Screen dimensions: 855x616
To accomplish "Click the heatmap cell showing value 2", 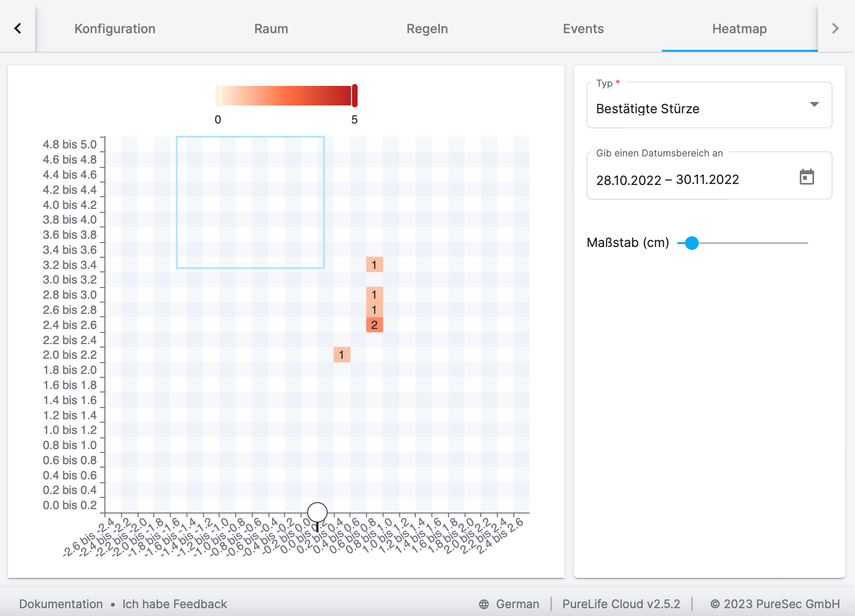I will click(374, 325).
